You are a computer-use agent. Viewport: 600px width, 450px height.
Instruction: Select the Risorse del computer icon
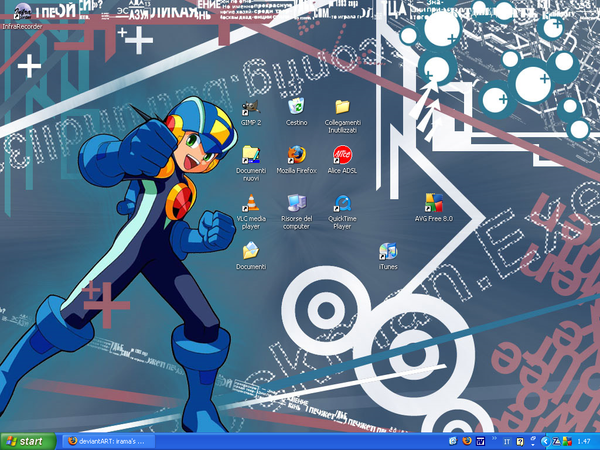coord(297,212)
